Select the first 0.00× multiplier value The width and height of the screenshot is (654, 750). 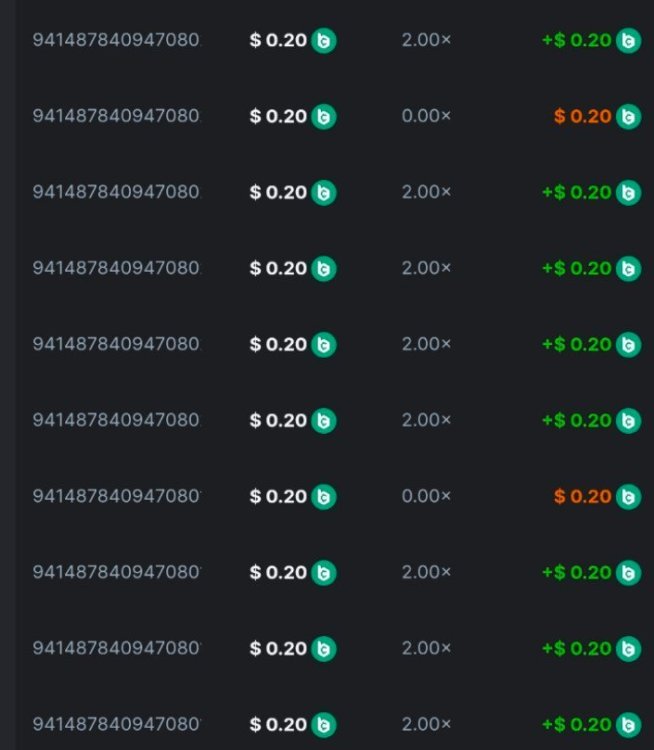(426, 117)
